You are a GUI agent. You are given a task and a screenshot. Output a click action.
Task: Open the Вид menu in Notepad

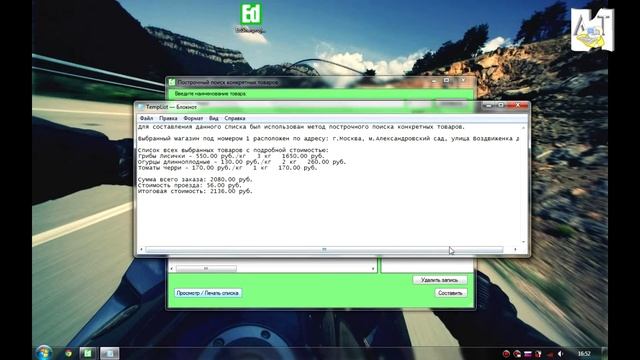point(213,118)
